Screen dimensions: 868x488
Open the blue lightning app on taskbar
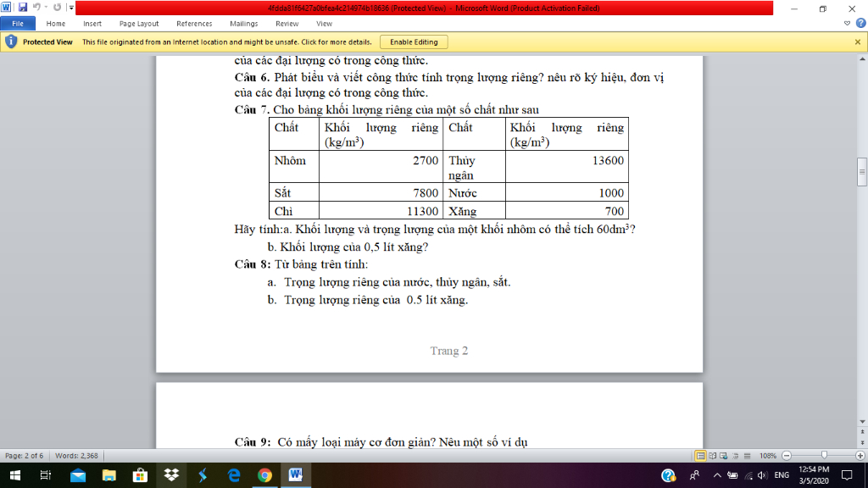click(x=203, y=475)
